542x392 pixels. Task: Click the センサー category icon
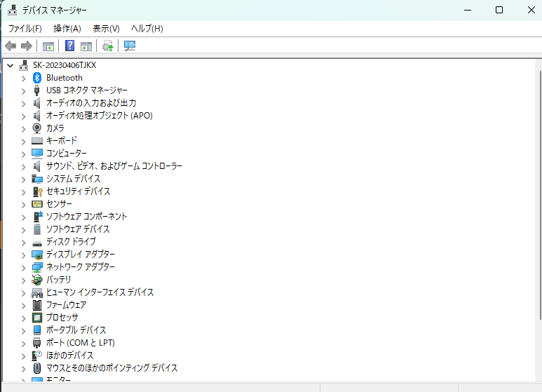[x=37, y=204]
